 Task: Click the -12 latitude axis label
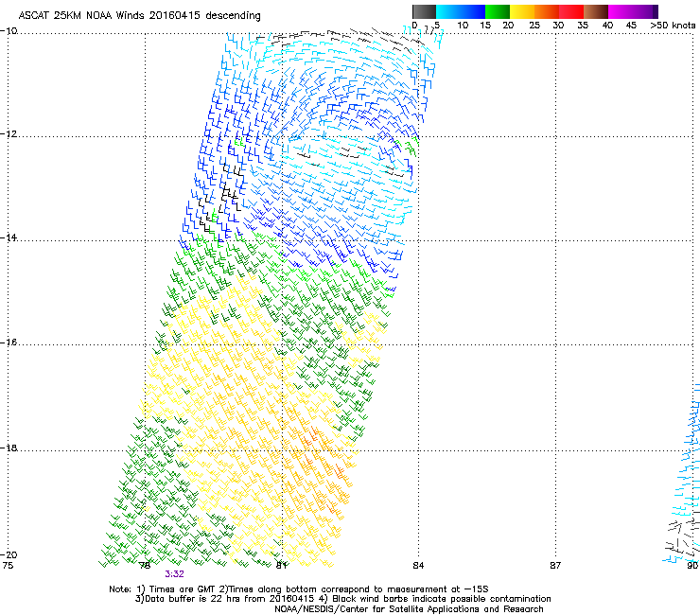click(9, 134)
